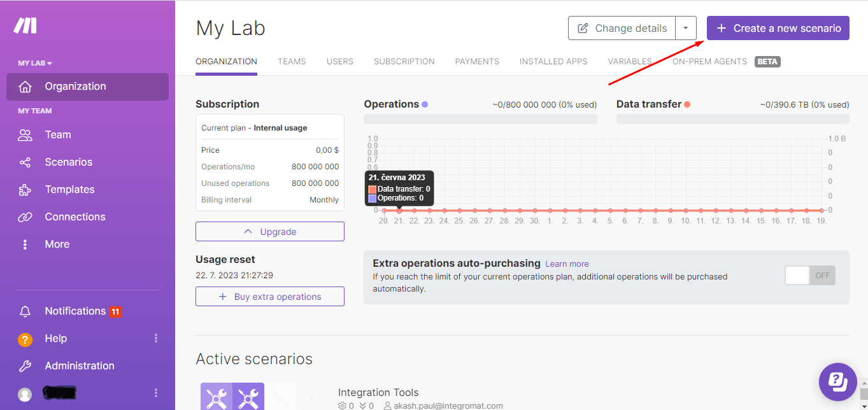Expand the My Lab organization switcher
The width and height of the screenshot is (868, 410).
35,63
